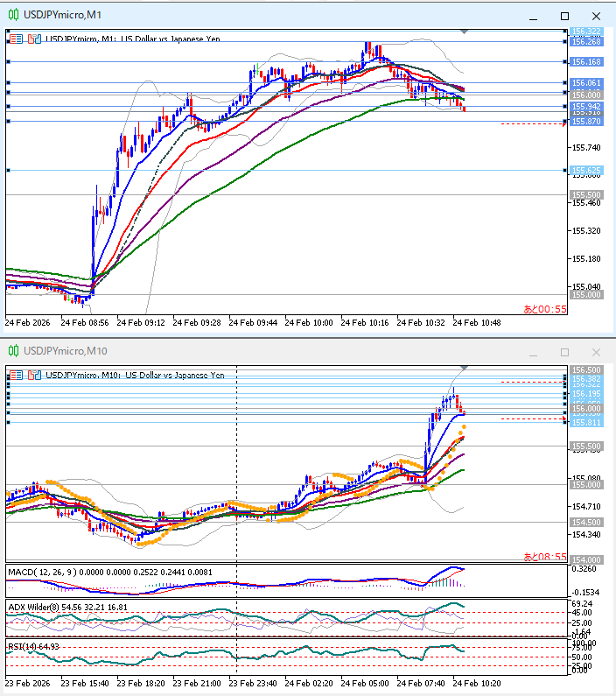Click the 24 Feb 10:16 time label on M1
The image size is (616, 696).
tap(368, 323)
